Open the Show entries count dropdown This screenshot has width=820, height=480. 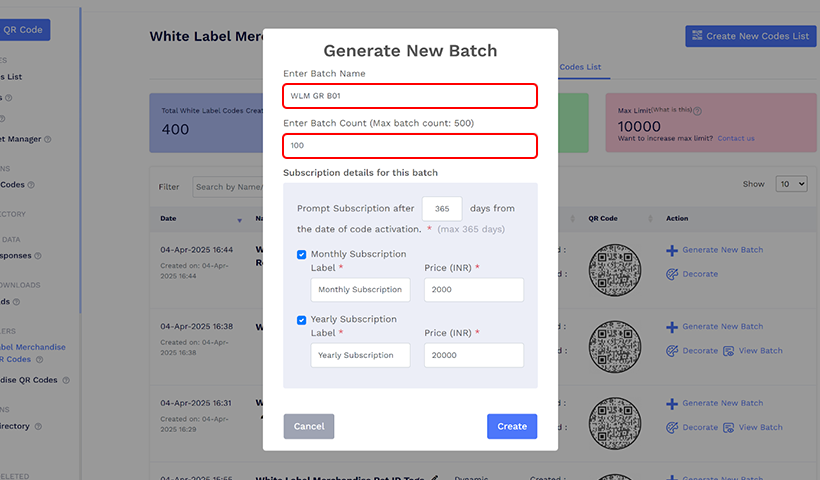coord(791,184)
